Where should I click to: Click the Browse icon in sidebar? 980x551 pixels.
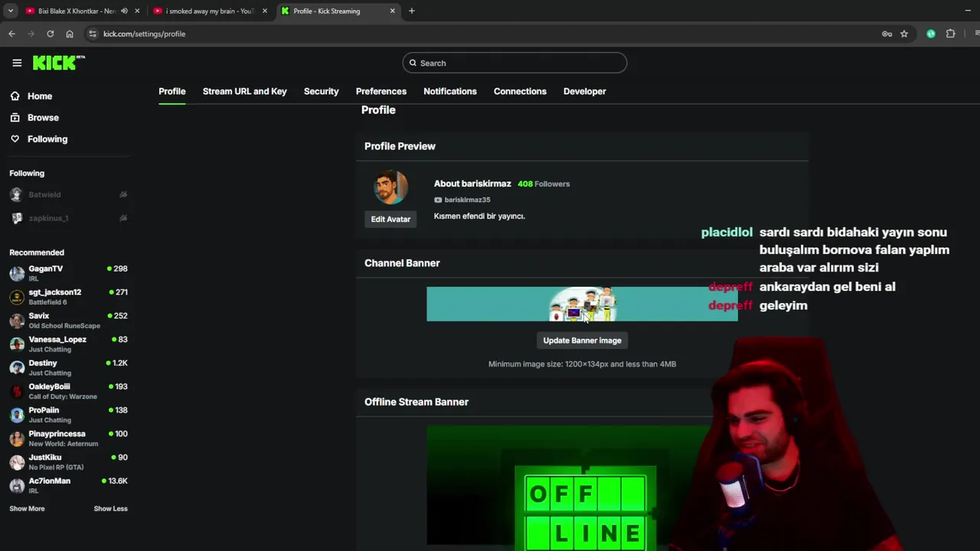[15, 118]
